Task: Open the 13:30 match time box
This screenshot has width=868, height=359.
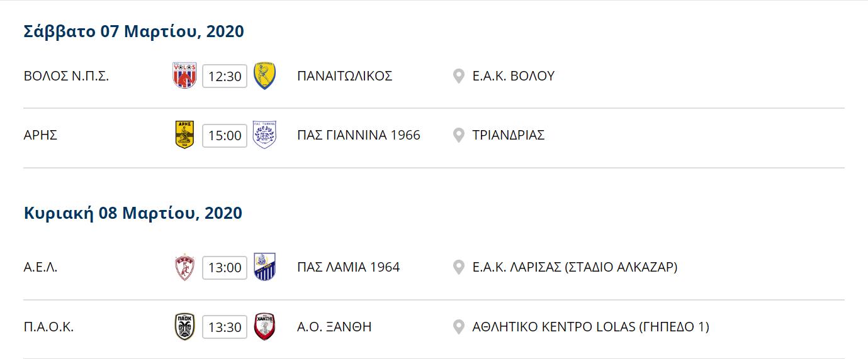Action: coord(225,327)
